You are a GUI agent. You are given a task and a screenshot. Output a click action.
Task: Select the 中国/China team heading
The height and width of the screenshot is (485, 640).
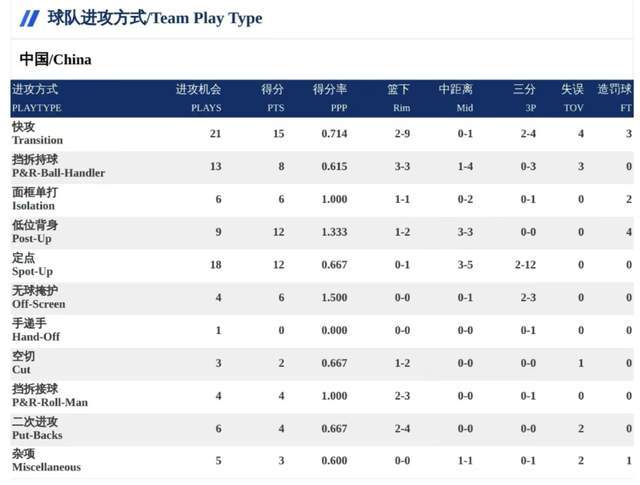pyautogui.click(x=55, y=59)
